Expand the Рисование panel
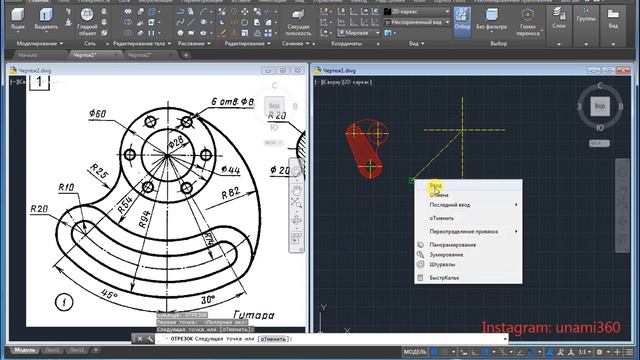Screen dimensions: 640x360 194,43
